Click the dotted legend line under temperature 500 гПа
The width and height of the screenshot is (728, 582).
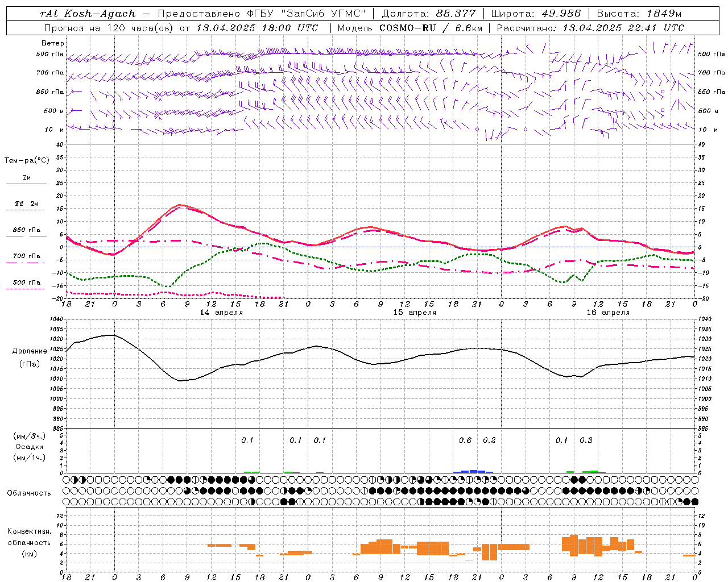coord(25,289)
